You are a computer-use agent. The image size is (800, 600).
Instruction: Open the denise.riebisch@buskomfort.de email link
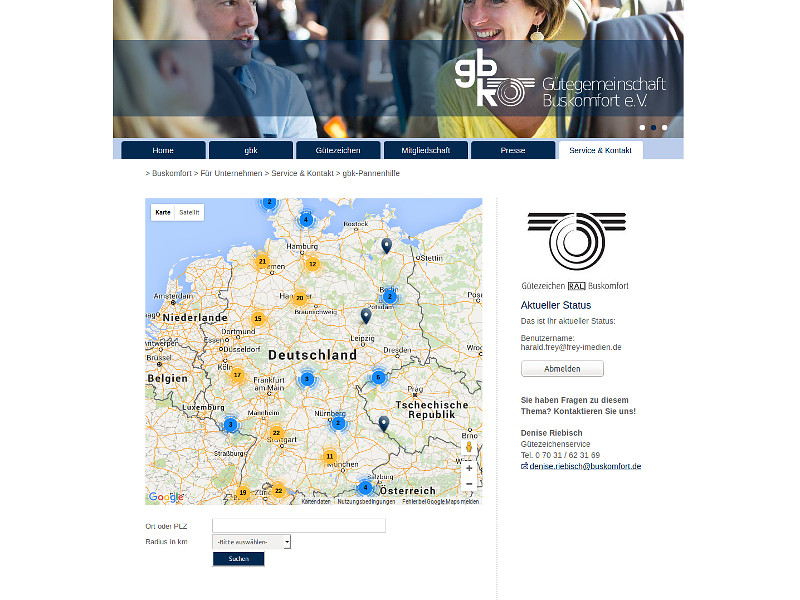point(585,466)
